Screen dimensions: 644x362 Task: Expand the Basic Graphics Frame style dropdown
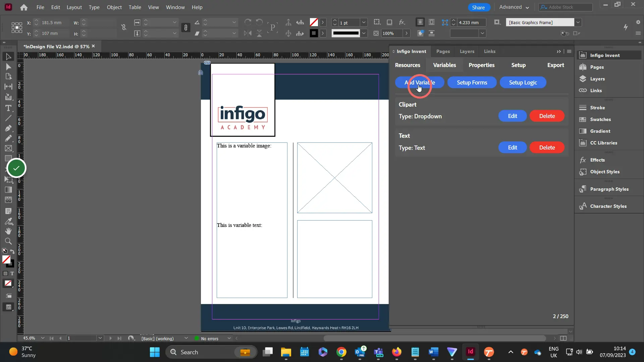(578, 22)
